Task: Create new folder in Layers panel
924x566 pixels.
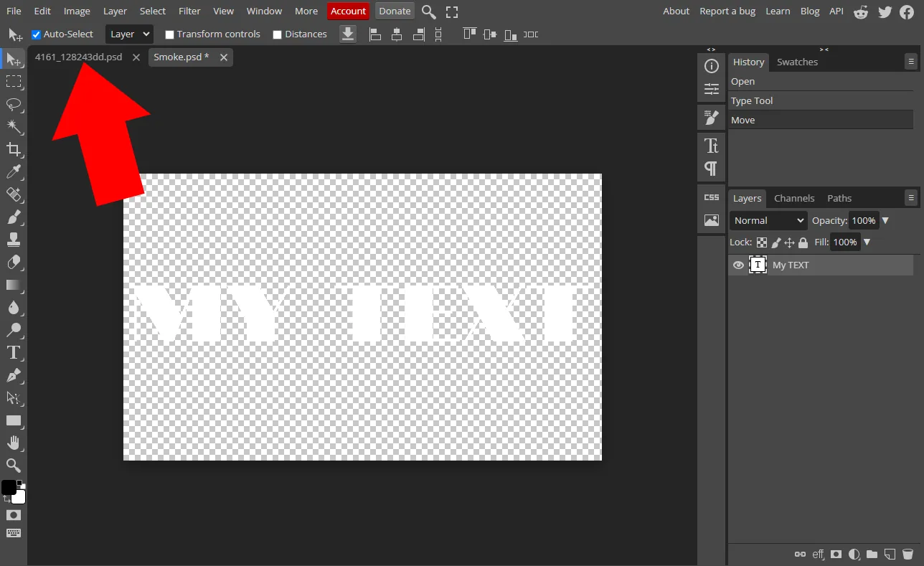Action: [872, 554]
